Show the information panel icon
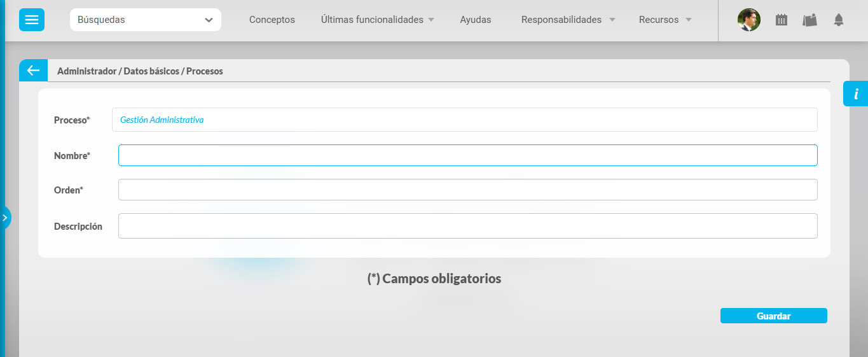 [856, 94]
